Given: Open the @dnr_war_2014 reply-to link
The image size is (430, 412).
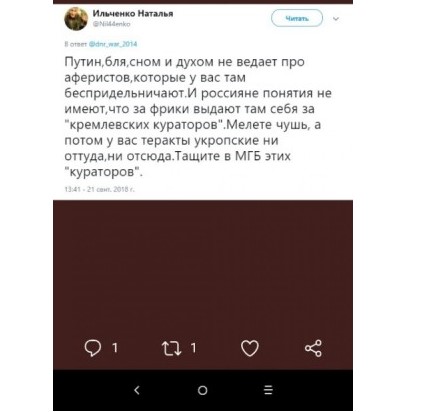Looking at the screenshot, I should click(x=113, y=44).
